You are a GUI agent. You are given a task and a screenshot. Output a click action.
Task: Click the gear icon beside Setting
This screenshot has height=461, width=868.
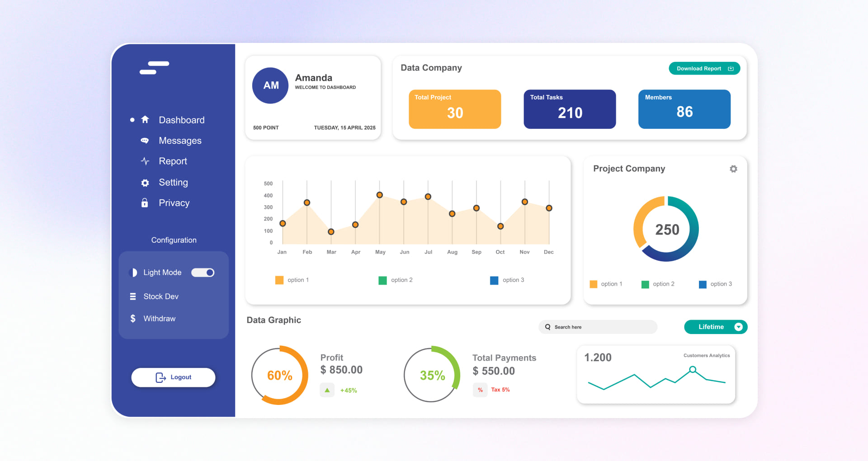click(x=145, y=183)
